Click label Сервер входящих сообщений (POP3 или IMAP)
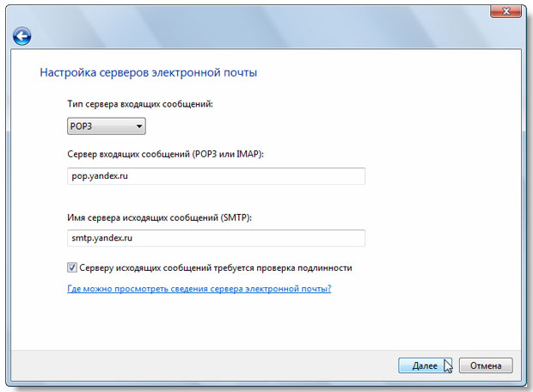The image size is (533, 392). (166, 154)
